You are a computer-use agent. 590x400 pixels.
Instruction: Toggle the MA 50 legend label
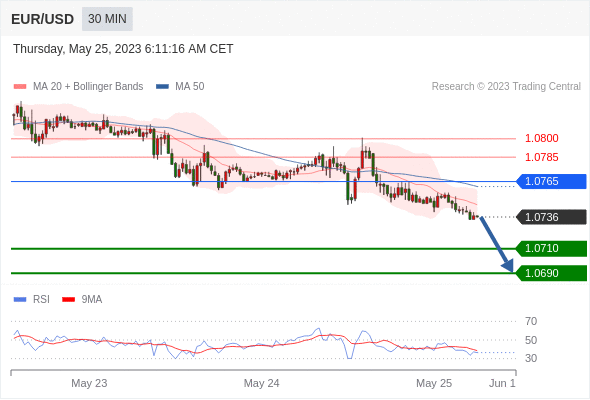tap(190, 87)
